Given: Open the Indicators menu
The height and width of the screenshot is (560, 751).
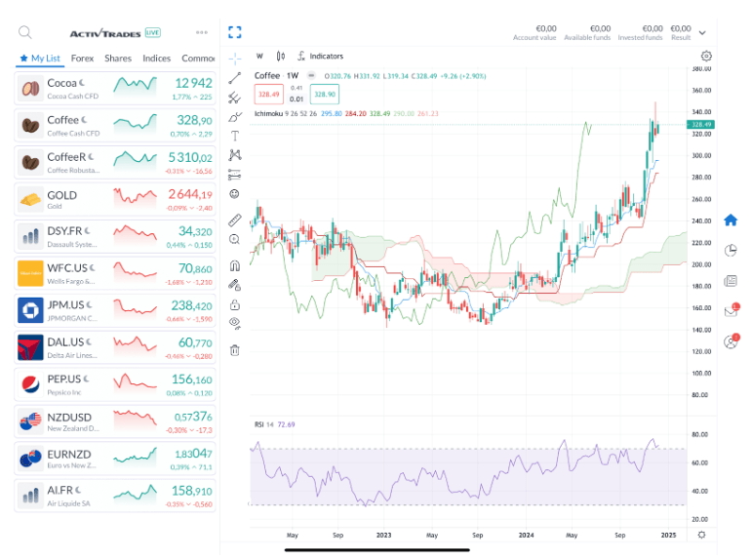Looking at the screenshot, I should click(320, 56).
